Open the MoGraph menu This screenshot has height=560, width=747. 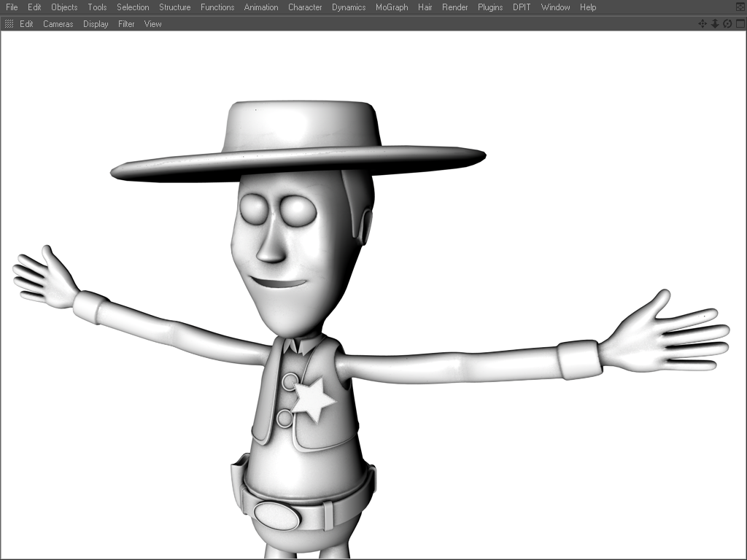coord(392,7)
